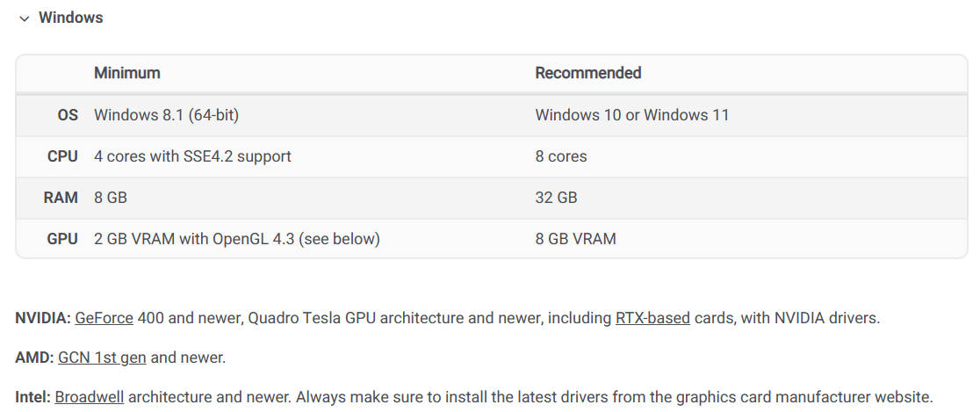This screenshot has width=980, height=412.
Task: Click the bold NVIDIA label
Action: (43, 318)
